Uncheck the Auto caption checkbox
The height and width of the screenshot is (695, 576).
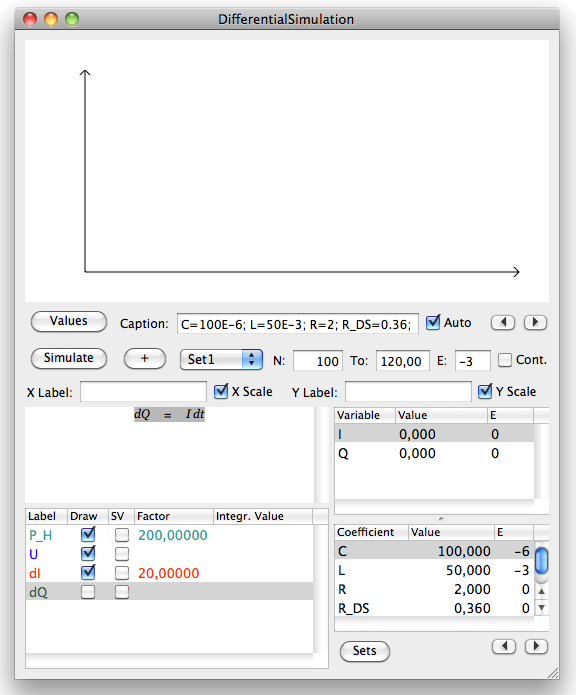[433, 322]
